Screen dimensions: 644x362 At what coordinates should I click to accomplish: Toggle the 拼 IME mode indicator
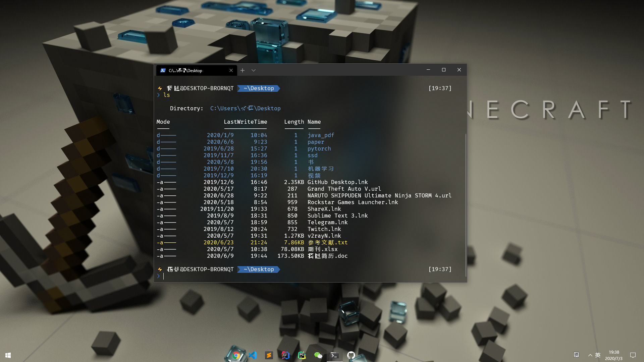576,355
